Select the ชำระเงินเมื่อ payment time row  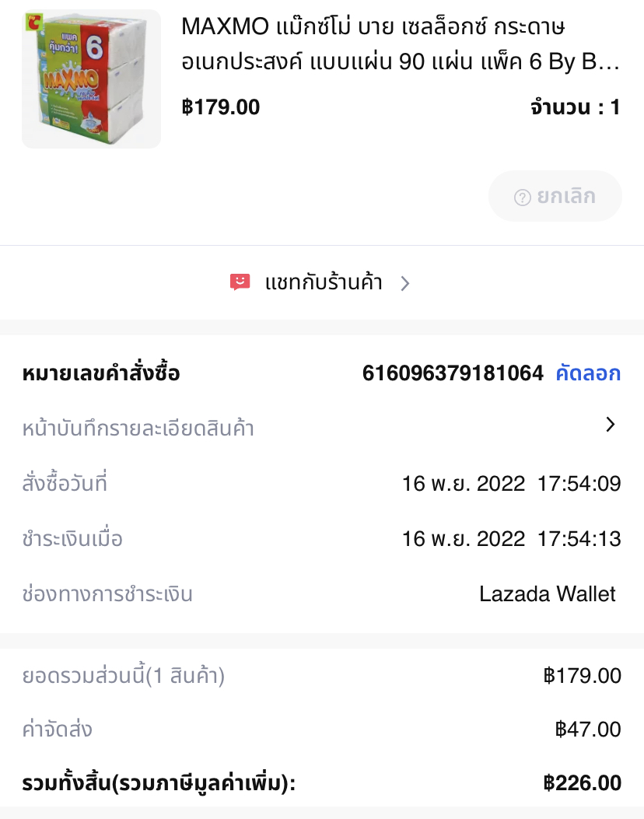(322, 539)
